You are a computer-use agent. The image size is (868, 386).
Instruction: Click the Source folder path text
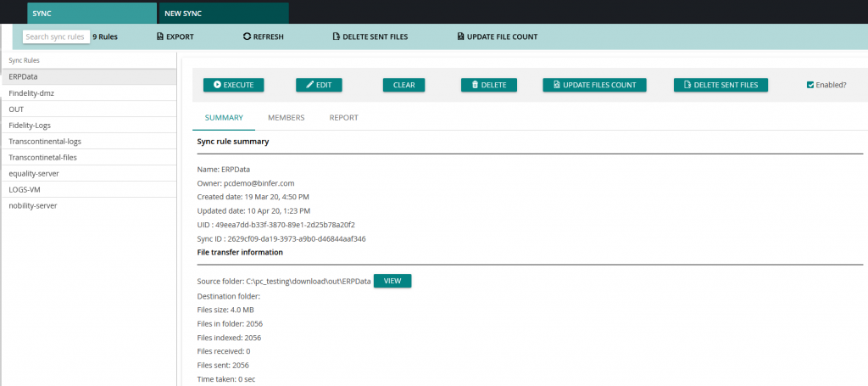point(309,282)
